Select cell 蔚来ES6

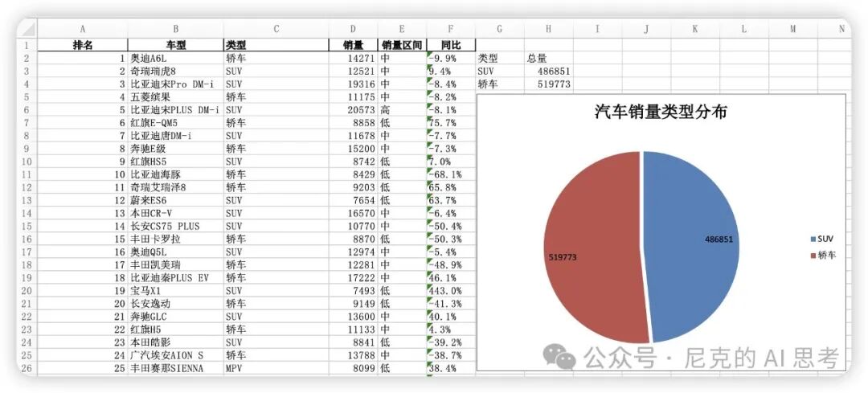click(175, 200)
